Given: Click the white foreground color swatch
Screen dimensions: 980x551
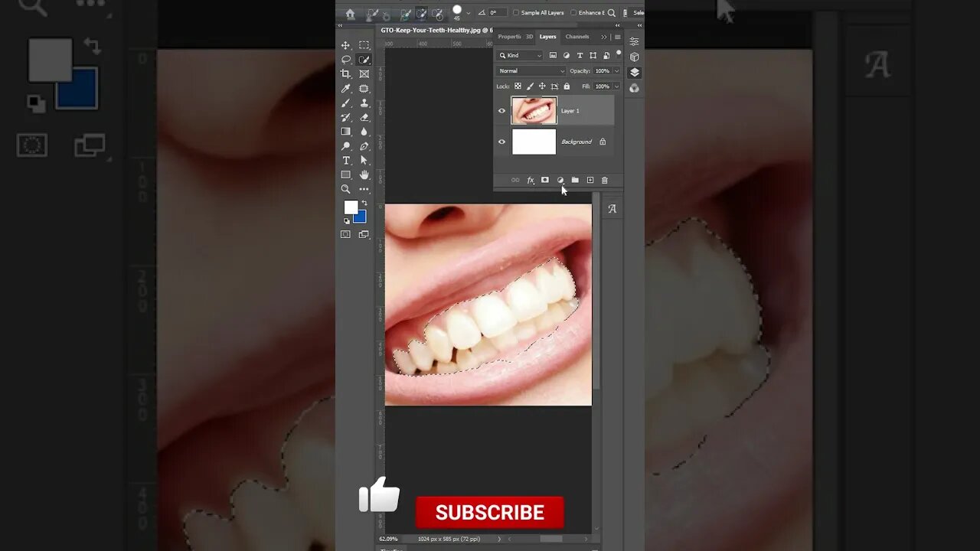Looking at the screenshot, I should 350,207.
